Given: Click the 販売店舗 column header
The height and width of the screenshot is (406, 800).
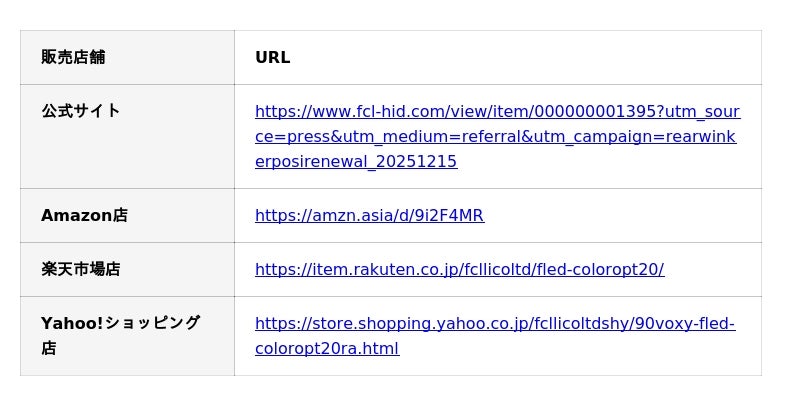Looking at the screenshot, I should (73, 58).
